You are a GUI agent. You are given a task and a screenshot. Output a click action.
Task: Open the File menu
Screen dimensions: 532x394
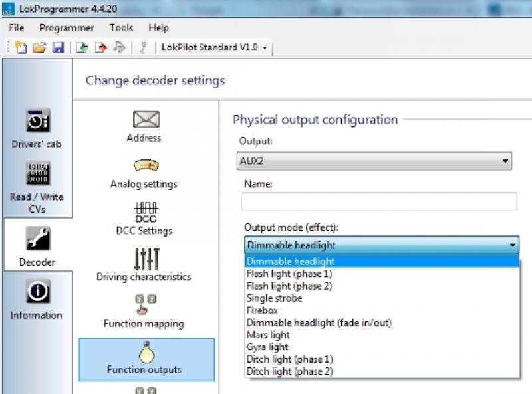(x=17, y=27)
